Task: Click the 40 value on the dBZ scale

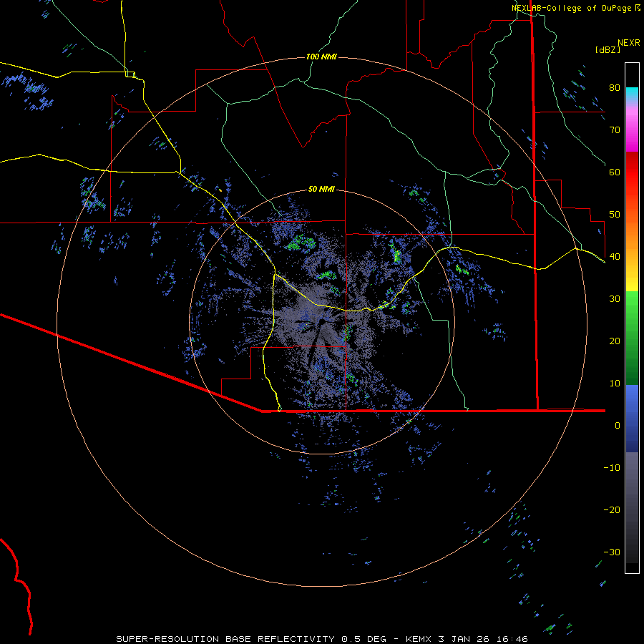Action: [x=615, y=257]
